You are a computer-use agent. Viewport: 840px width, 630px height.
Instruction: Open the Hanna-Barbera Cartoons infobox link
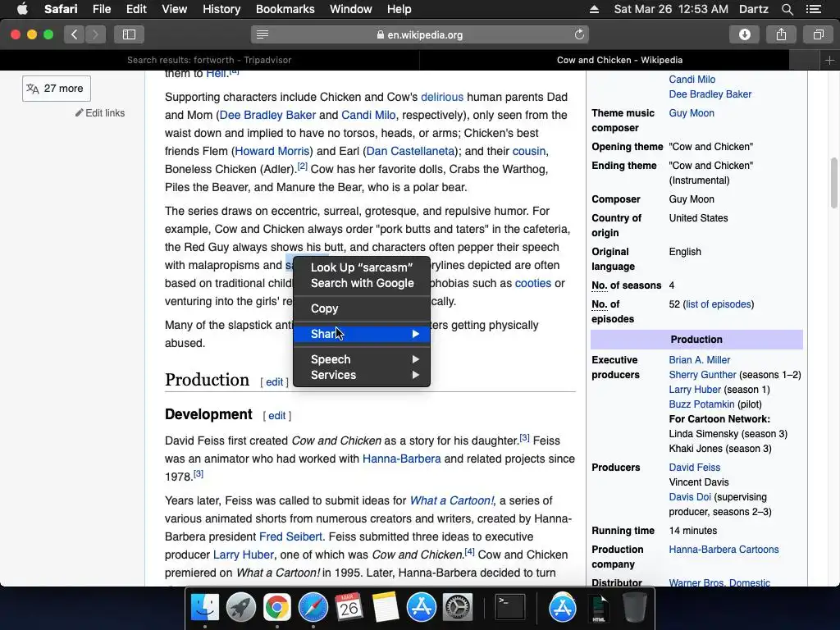click(724, 549)
